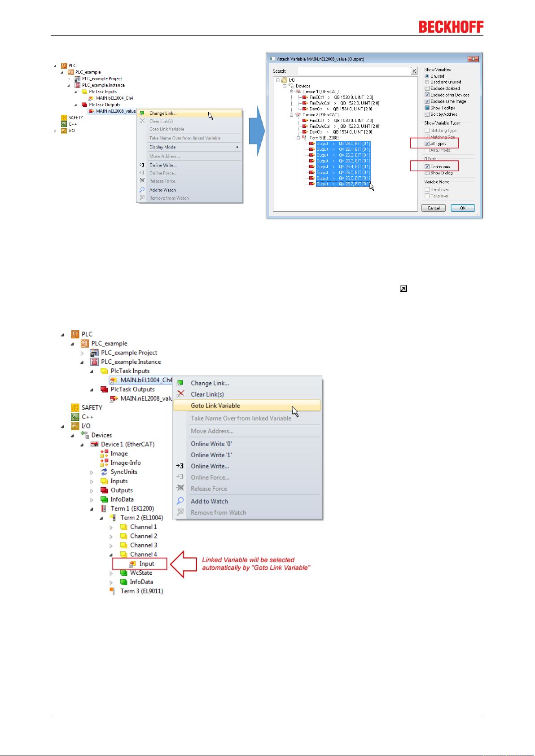Image resolution: width=535 pixels, height=756 pixels.
Task: Enable the Show Dialog checkbox
Action: 427,173
